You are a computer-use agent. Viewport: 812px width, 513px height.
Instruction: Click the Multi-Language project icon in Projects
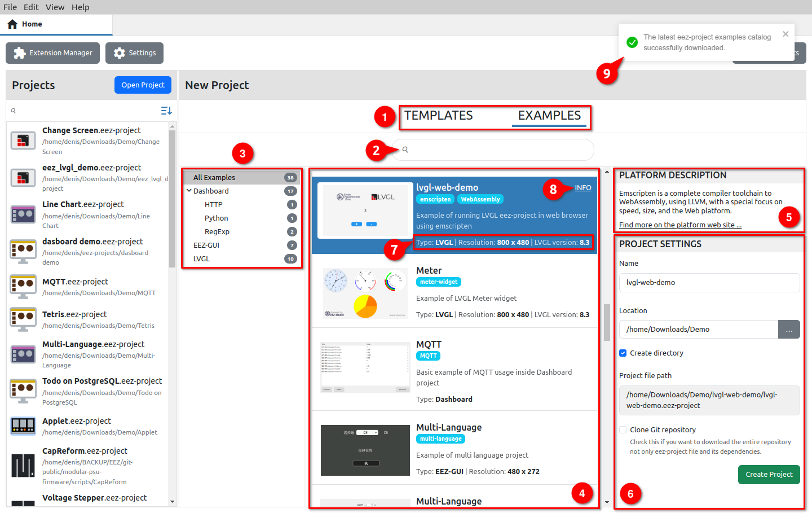click(23, 354)
